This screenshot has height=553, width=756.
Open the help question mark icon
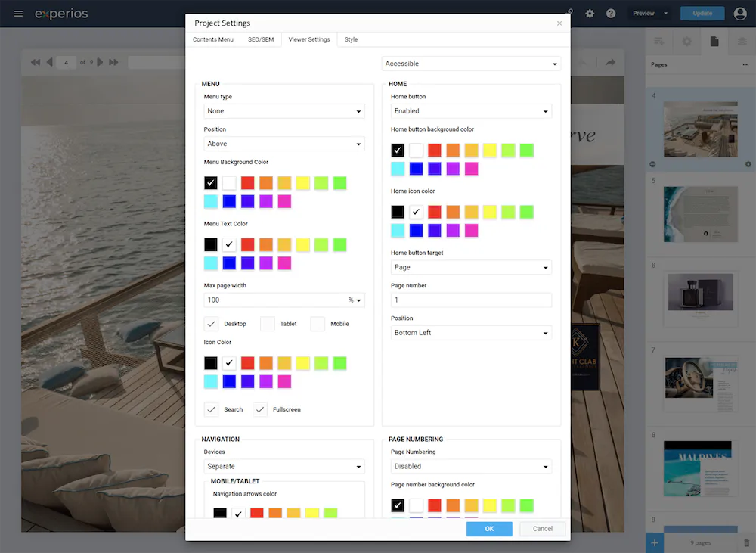[611, 14]
